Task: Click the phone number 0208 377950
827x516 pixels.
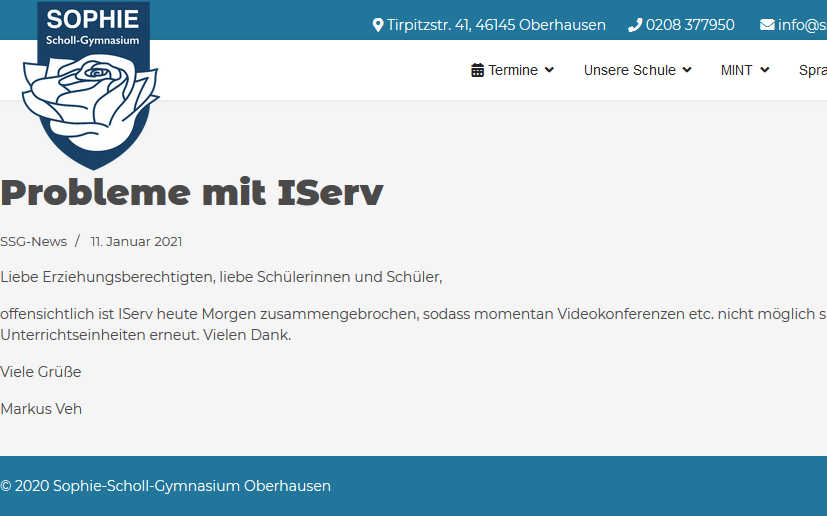Action: pos(690,25)
